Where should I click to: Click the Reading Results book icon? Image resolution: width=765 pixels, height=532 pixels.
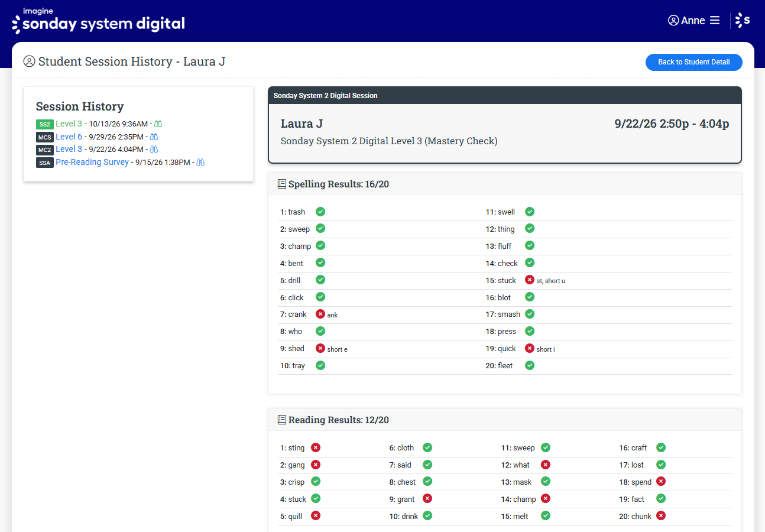click(282, 420)
